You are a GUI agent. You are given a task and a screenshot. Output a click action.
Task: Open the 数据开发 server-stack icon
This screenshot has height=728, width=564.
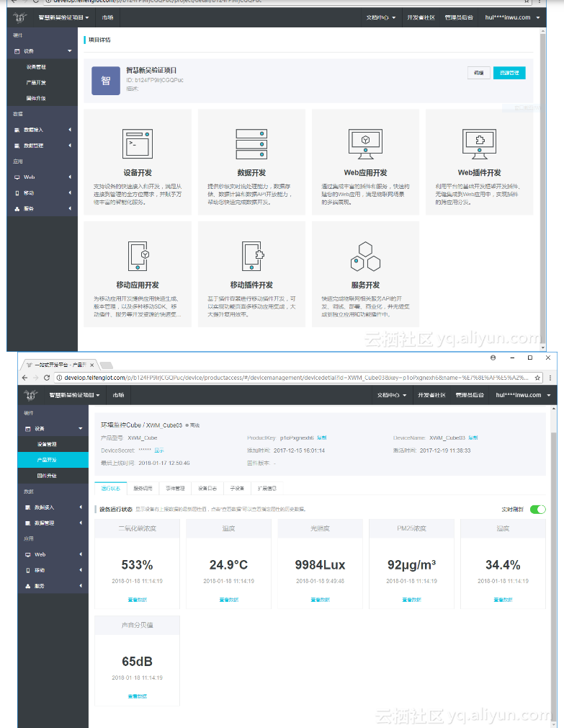click(x=251, y=144)
